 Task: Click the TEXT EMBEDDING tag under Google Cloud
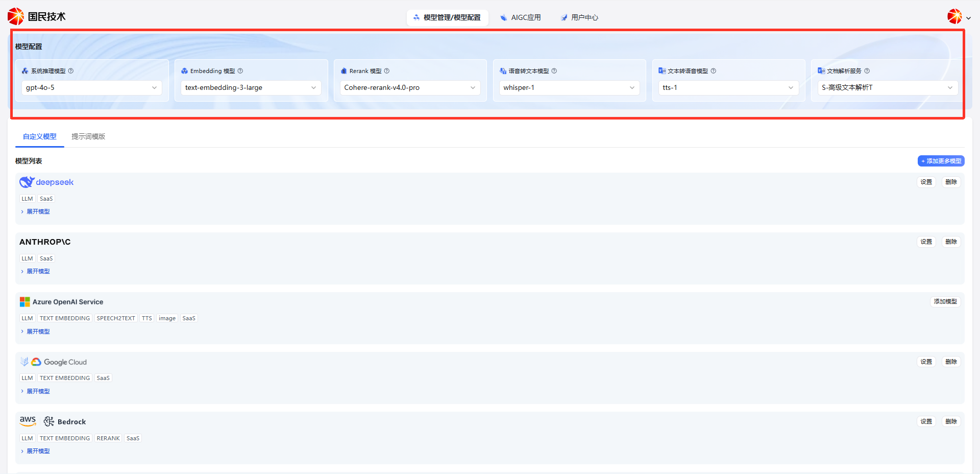click(65, 378)
